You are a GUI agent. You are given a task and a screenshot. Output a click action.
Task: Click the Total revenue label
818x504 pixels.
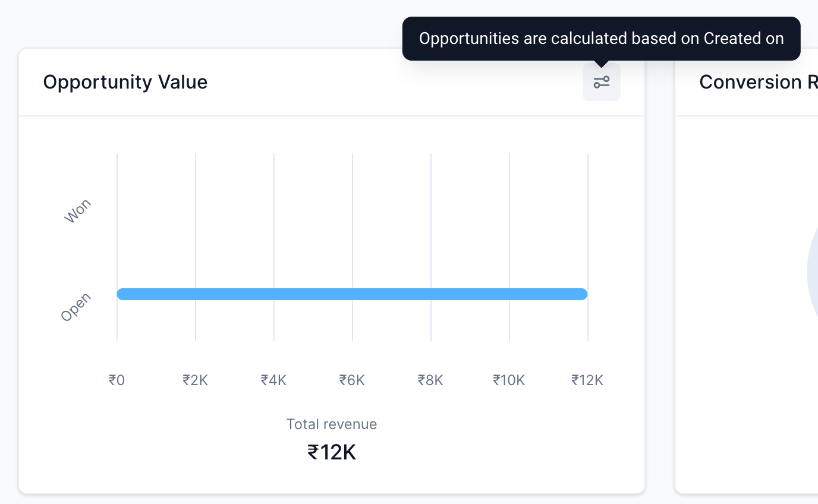(332, 424)
